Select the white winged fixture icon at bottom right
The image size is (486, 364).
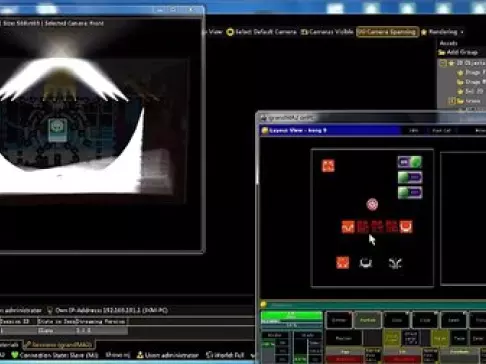click(x=395, y=263)
